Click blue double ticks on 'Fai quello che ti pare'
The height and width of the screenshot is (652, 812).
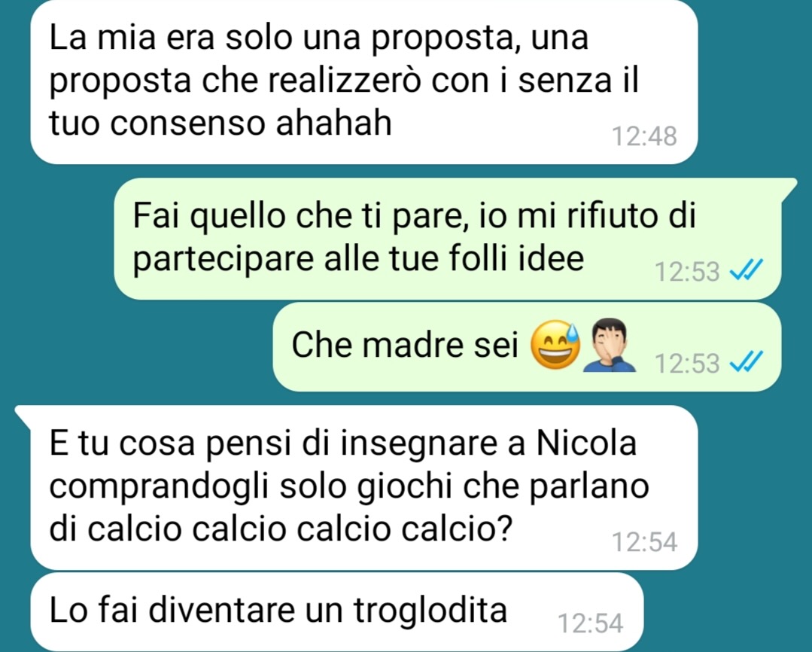pos(747,270)
